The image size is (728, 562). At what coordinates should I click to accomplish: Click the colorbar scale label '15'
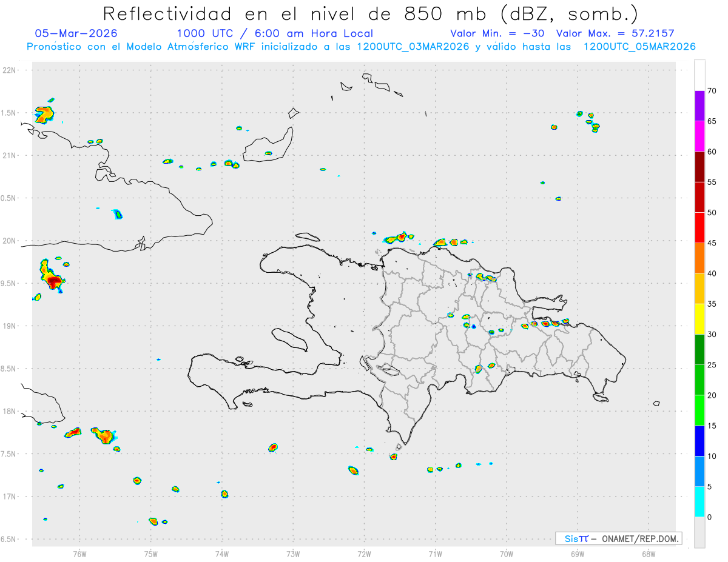coord(712,426)
